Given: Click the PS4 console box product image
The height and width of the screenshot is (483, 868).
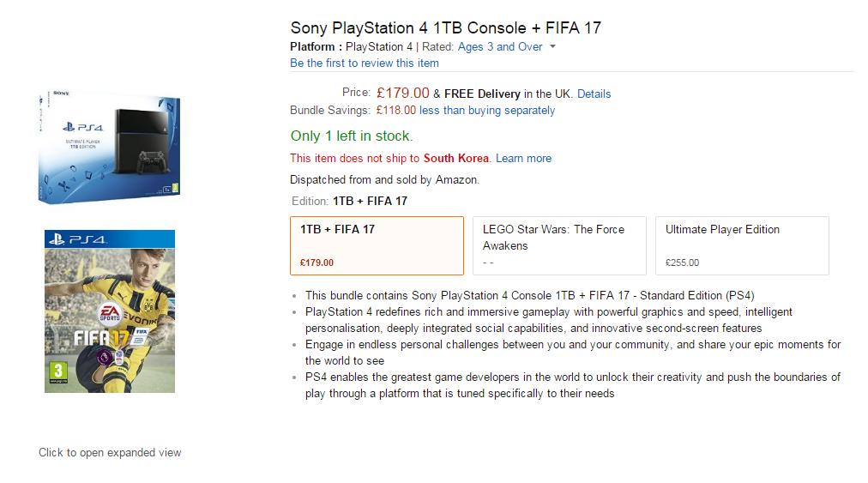Looking at the screenshot, I should 109,146.
